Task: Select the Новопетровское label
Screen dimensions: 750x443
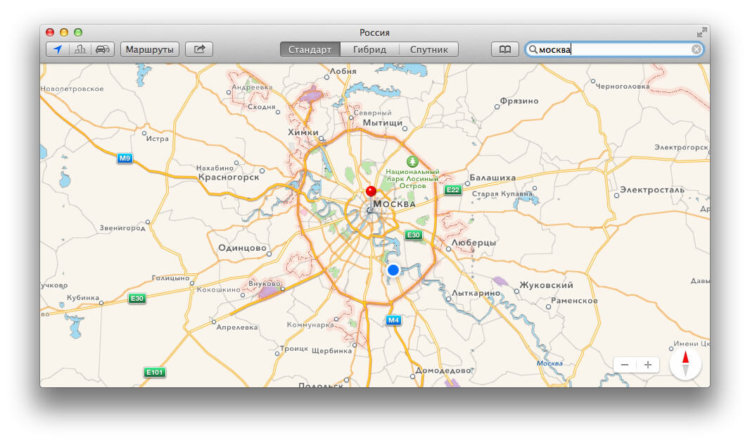Action: [72, 89]
